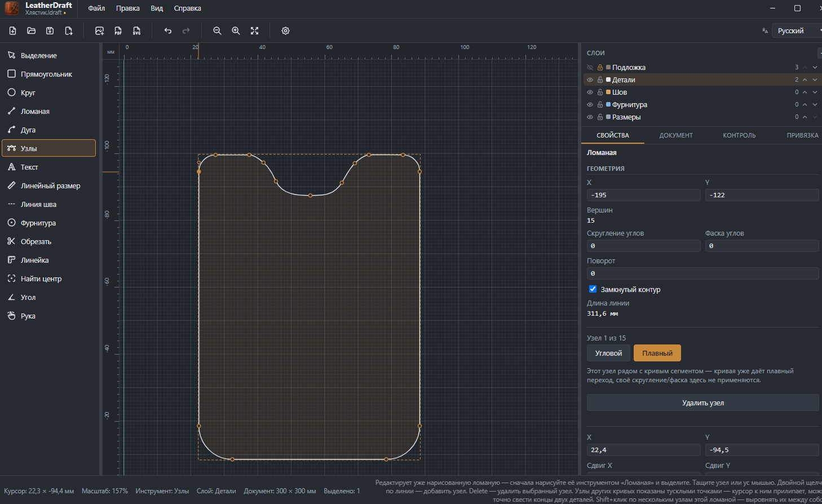Uncheck the Замкнутый контур checkbox

click(593, 289)
